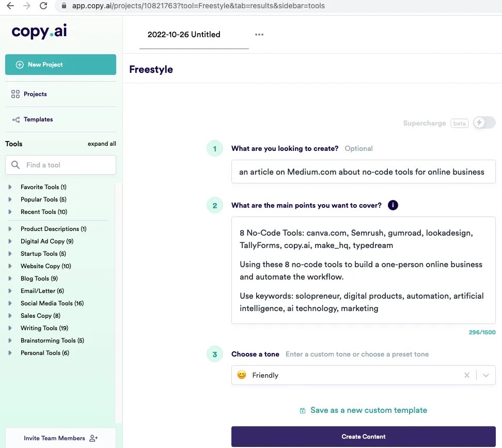This screenshot has height=448, width=502.
Task: Clear the Friendly tone with X icon
Action: [x=467, y=376]
